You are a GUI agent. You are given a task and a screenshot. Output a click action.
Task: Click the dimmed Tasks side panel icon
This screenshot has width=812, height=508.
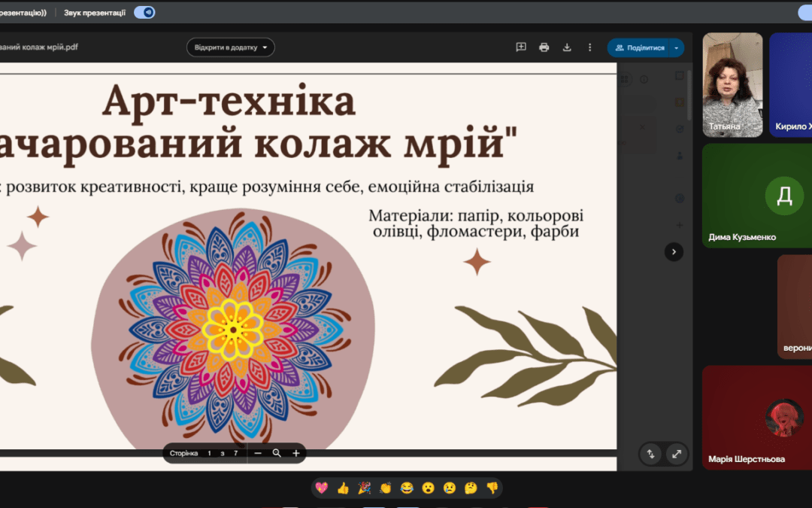point(680,129)
